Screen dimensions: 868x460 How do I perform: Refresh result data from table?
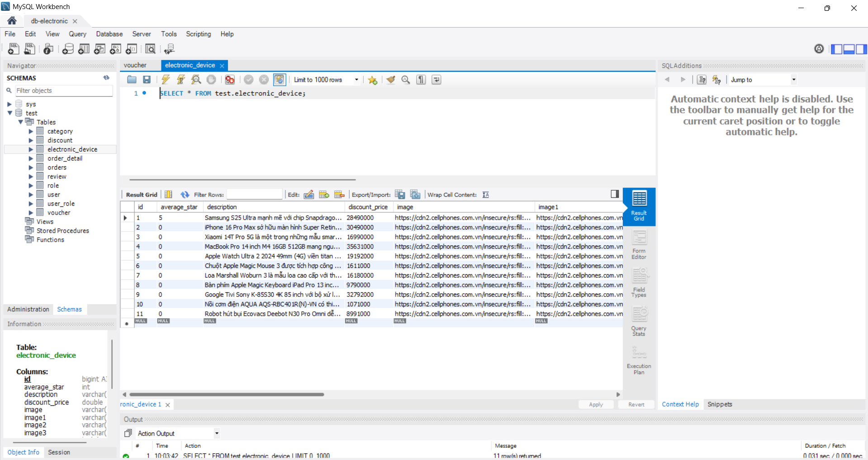coord(185,194)
